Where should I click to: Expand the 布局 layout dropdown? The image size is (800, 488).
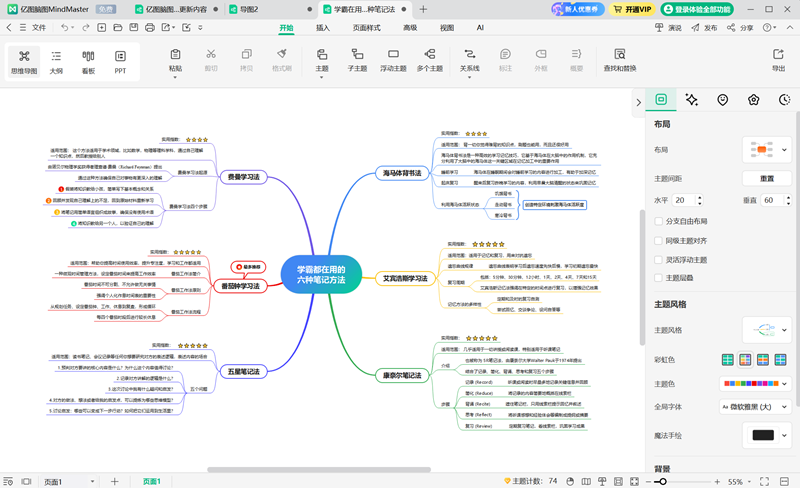[x=766, y=150]
